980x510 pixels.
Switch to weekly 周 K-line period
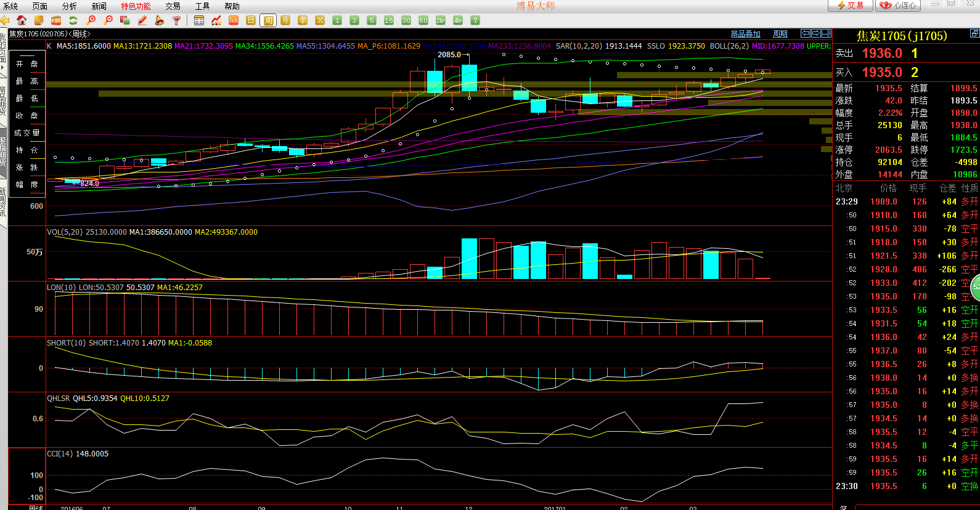pos(268,20)
